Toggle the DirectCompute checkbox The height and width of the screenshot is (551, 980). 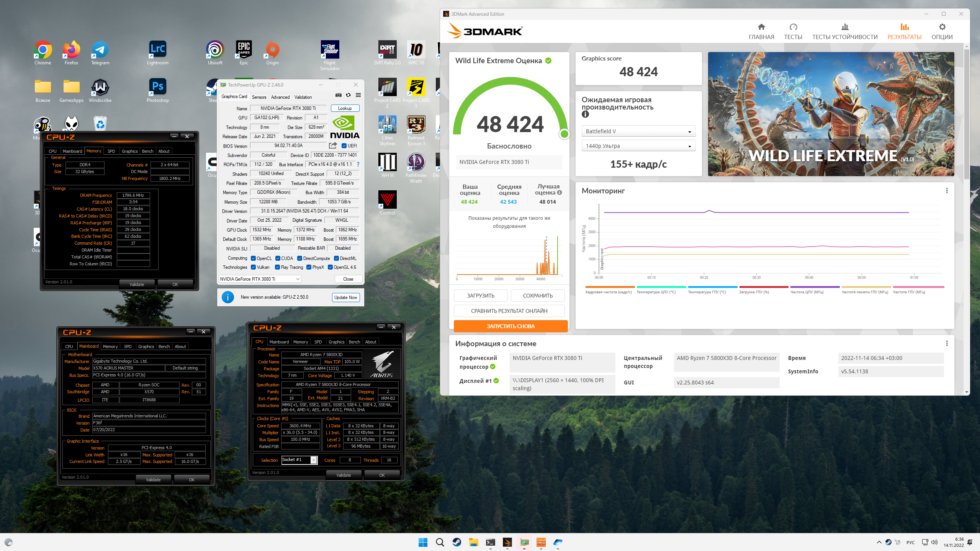tap(299, 258)
